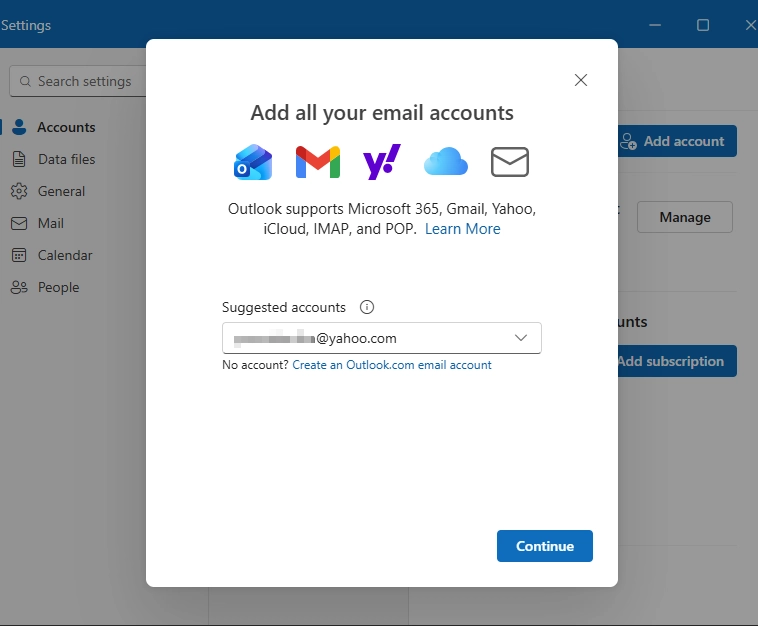758x626 pixels.
Task: Click the Accounts person icon
Action: point(19,127)
